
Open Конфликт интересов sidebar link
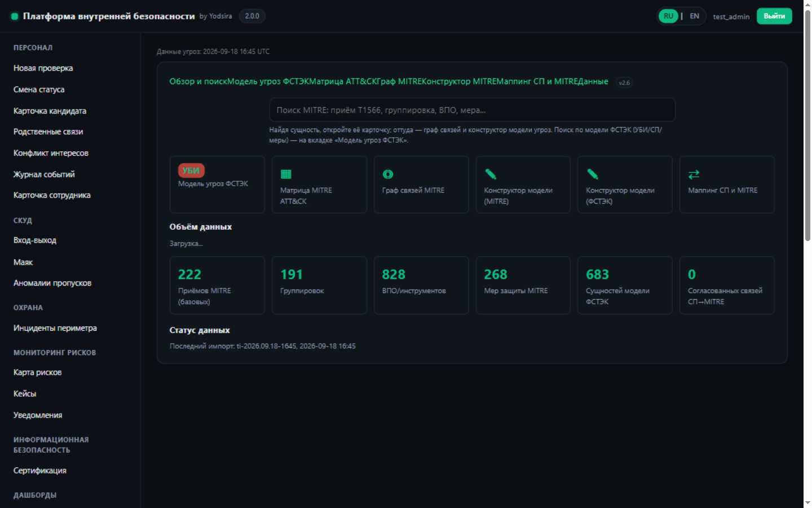point(51,153)
